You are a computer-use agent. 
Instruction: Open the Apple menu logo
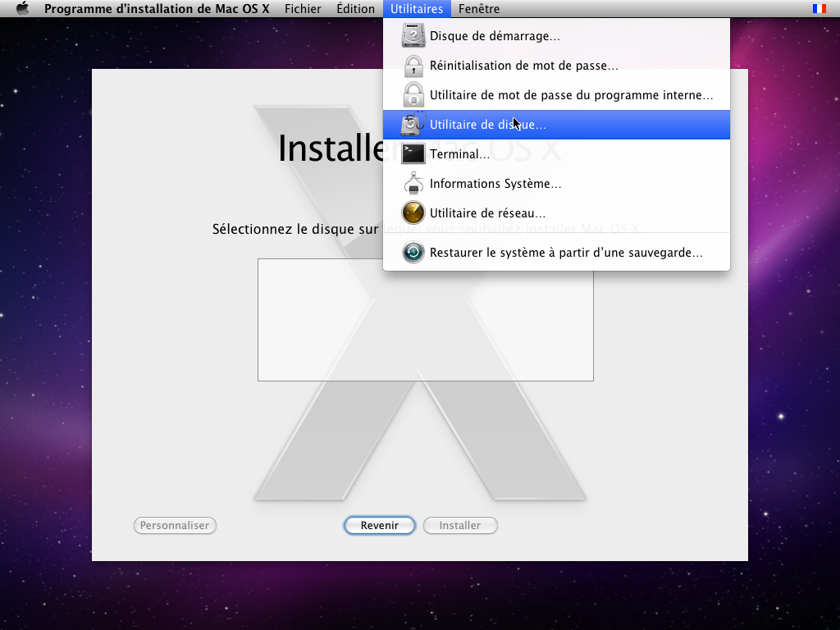pyautogui.click(x=22, y=9)
